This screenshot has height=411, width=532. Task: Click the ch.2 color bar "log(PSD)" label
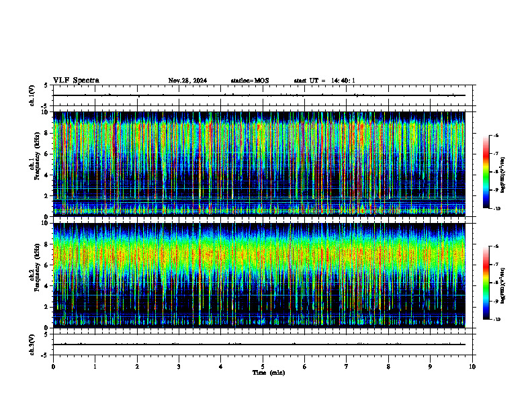503,285
